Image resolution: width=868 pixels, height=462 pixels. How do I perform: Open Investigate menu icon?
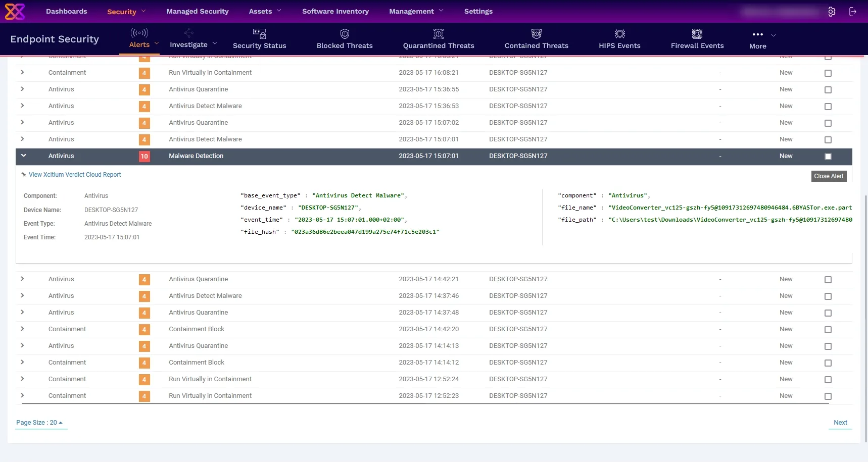coord(188,33)
